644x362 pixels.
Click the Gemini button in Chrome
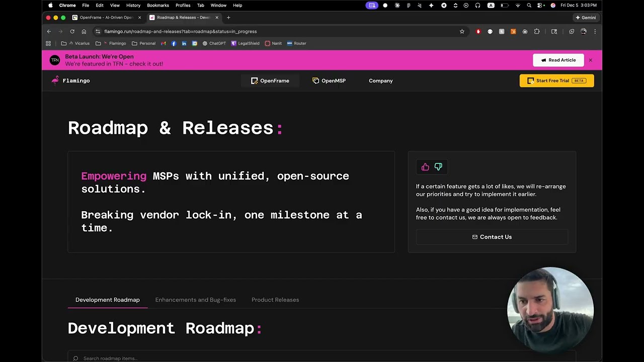pyautogui.click(x=586, y=18)
